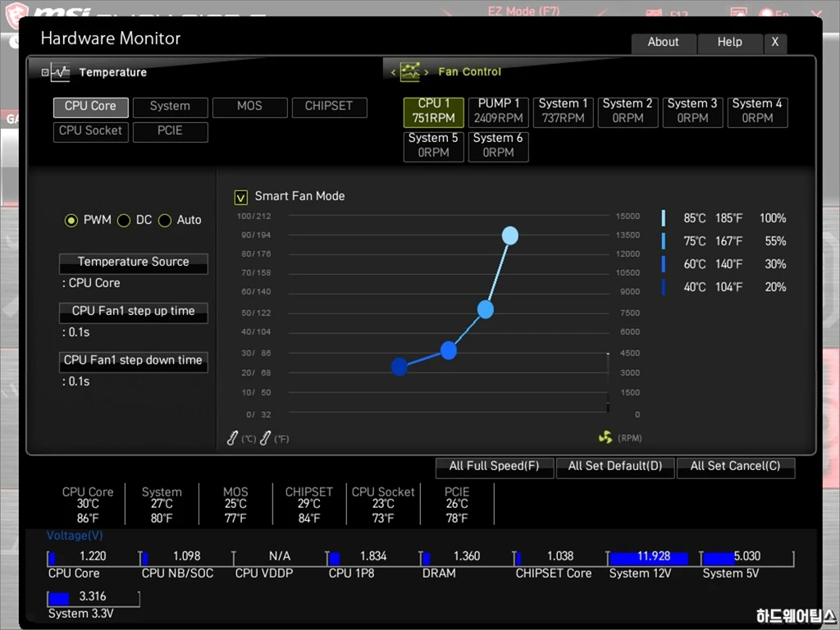840x630 pixels.
Task: Click the All Set Cancel(C) button
Action: pos(736,467)
